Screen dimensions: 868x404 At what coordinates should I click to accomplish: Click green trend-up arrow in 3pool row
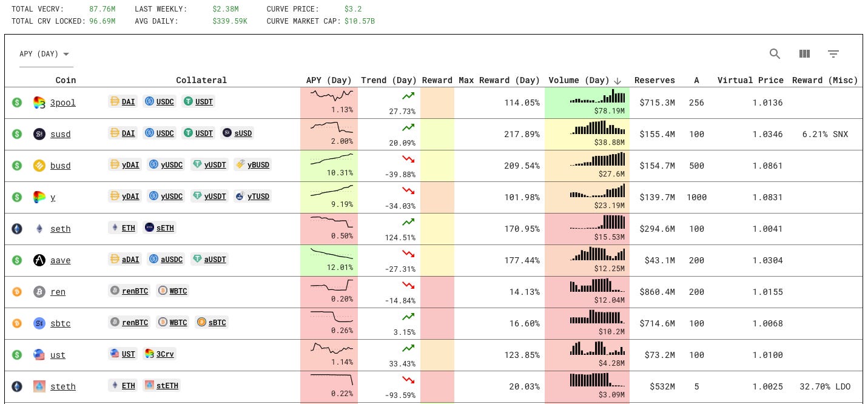click(x=408, y=96)
